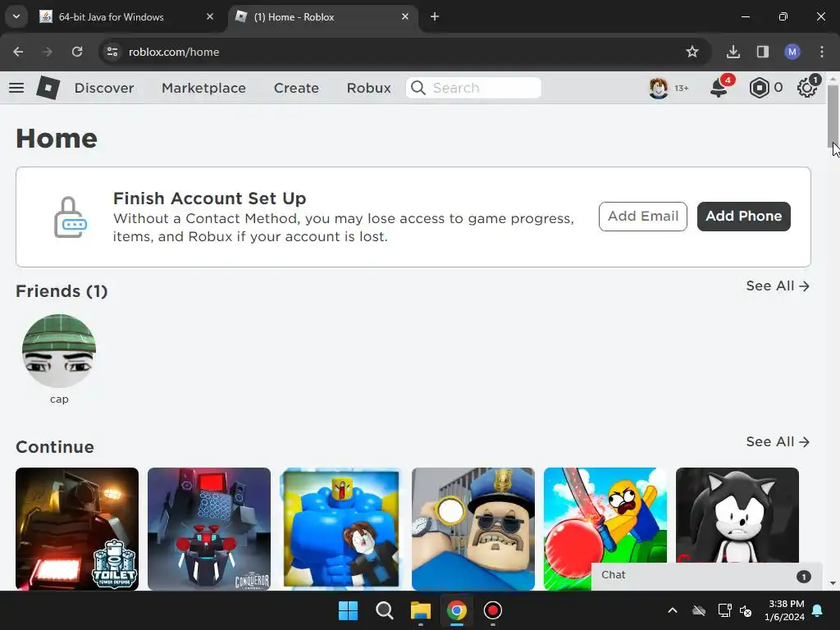Viewport: 840px width, 630px height.
Task: Click friend name cap
Action: [59, 399]
